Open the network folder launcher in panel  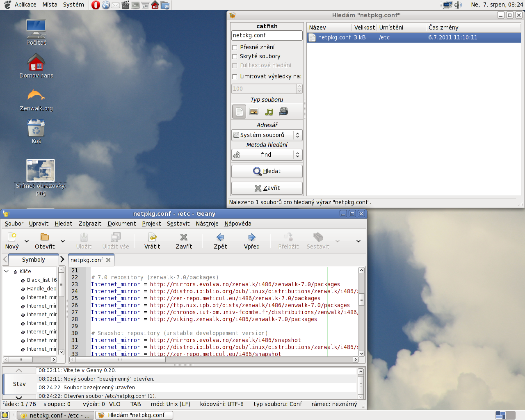[165, 5]
